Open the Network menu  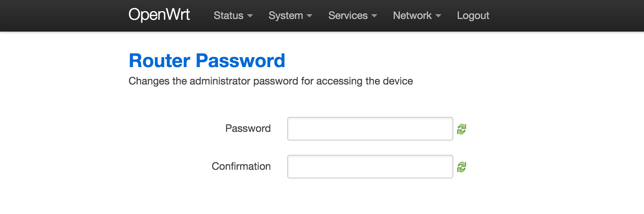click(x=417, y=15)
